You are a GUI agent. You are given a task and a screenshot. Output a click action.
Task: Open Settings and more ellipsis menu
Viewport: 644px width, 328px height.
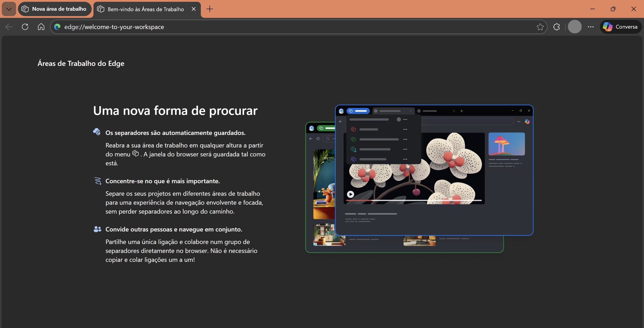click(591, 27)
